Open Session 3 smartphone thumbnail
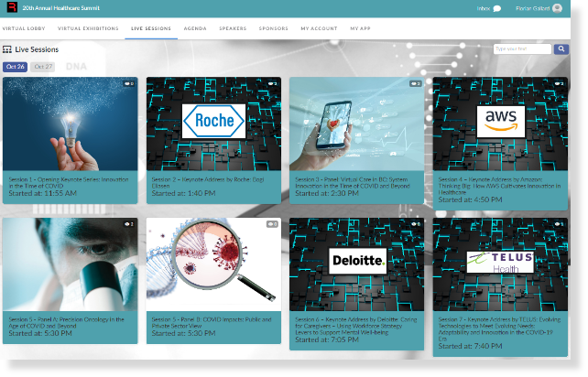Viewport: 588px width, 377px height. [x=356, y=124]
